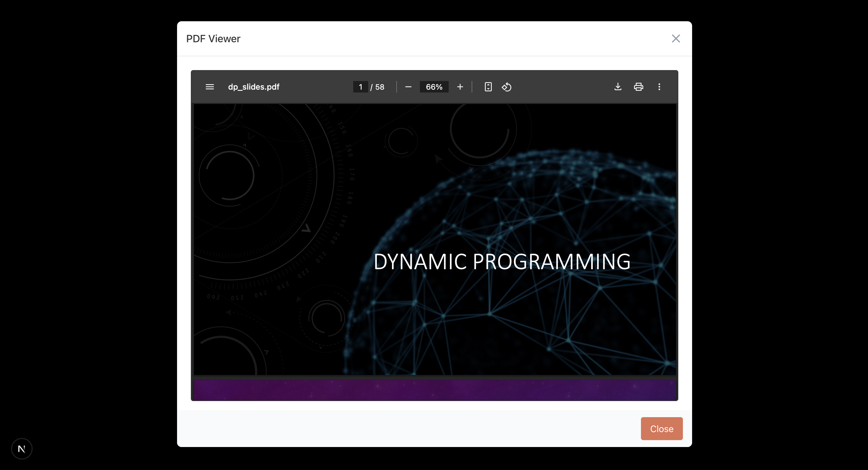Viewport: 868px width, 470px height.
Task: Click the page number input field
Action: [360, 87]
